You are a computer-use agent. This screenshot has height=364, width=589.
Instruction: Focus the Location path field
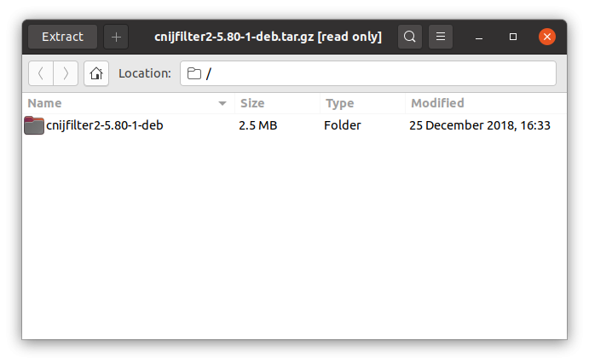pos(368,73)
